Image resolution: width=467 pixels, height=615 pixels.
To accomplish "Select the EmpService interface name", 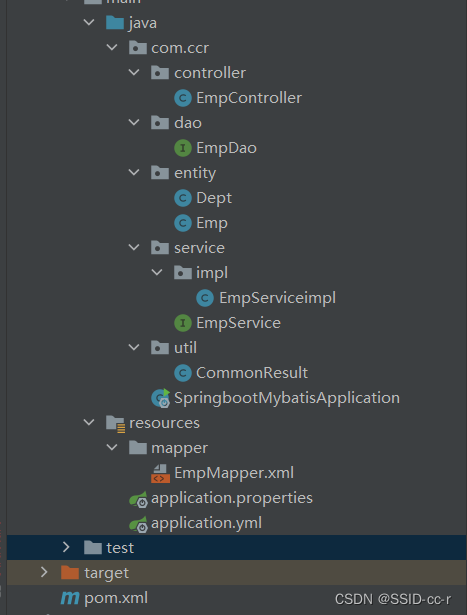I will tap(238, 323).
